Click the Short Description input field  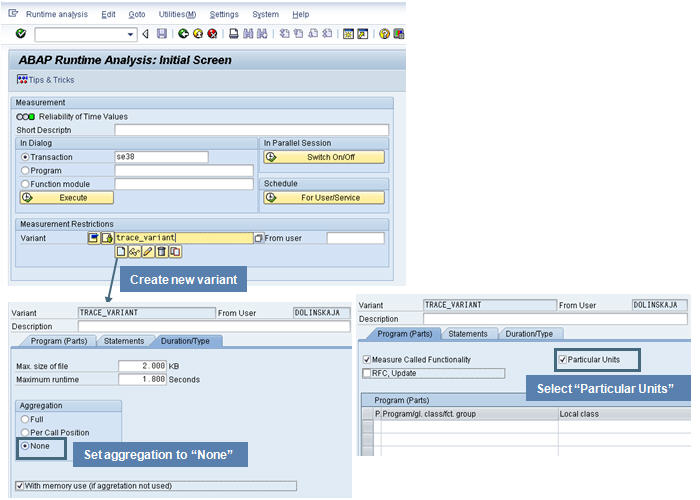[251, 130]
